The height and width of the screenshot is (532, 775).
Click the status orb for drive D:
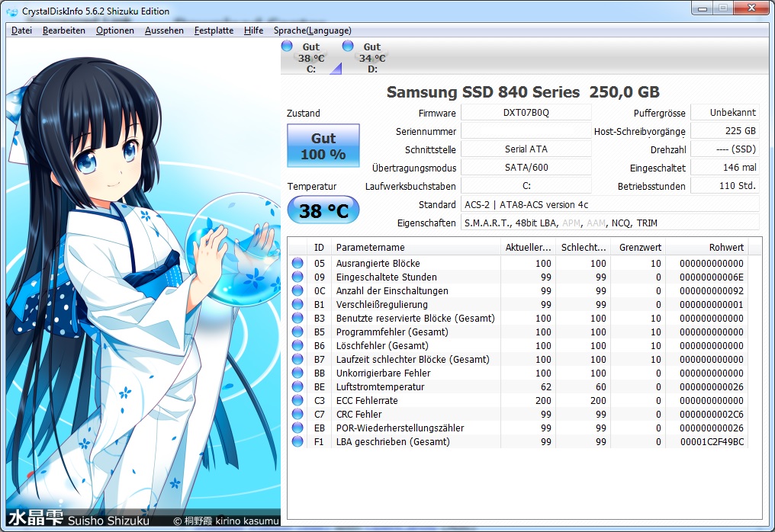348,46
